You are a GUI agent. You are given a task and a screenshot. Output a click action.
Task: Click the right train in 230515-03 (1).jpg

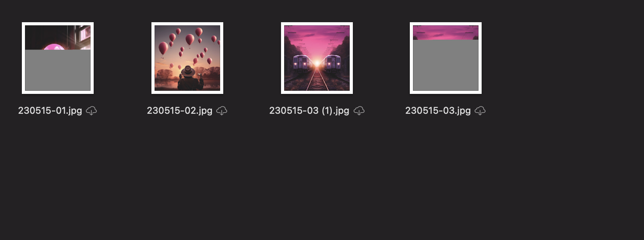coord(332,64)
